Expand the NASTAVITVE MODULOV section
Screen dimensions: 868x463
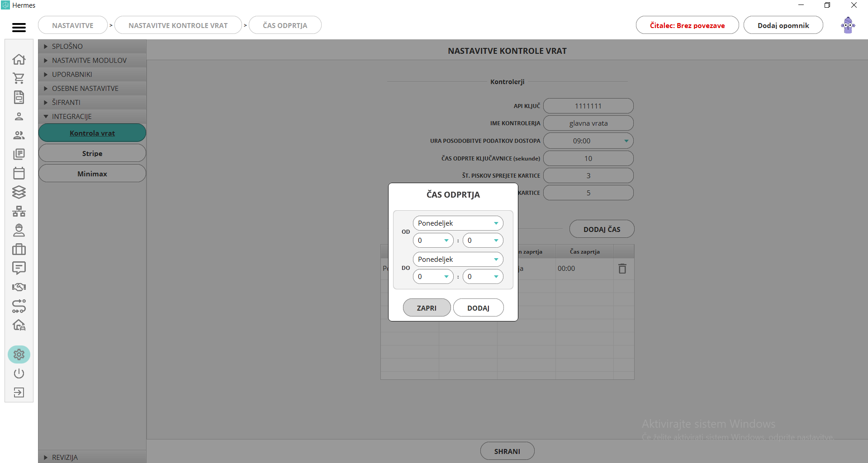point(92,60)
